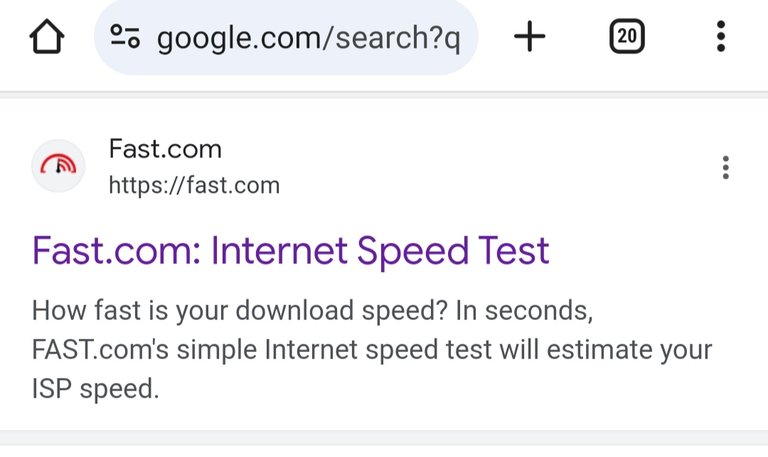Click the word 'Internet' in result title
768x457 pixels.
279,251
